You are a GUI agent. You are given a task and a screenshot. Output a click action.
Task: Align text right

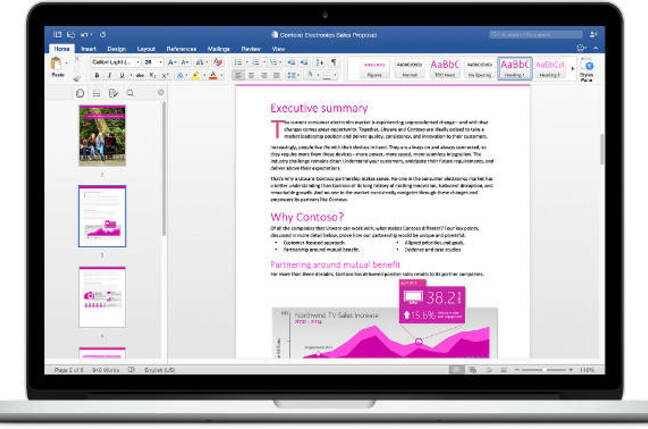click(264, 75)
